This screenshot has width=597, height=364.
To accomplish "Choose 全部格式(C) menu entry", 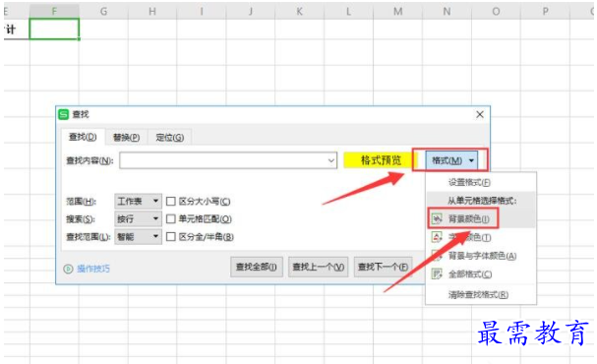I will click(x=470, y=274).
